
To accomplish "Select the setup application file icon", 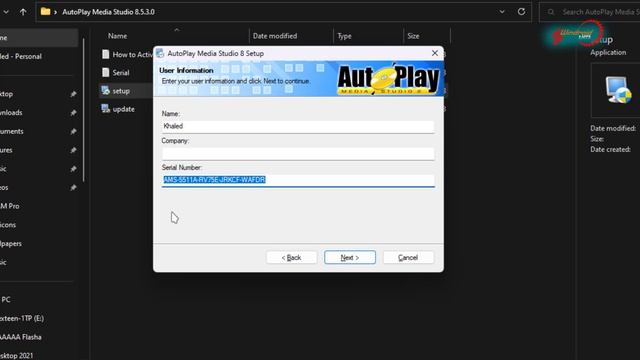I will pos(106,91).
